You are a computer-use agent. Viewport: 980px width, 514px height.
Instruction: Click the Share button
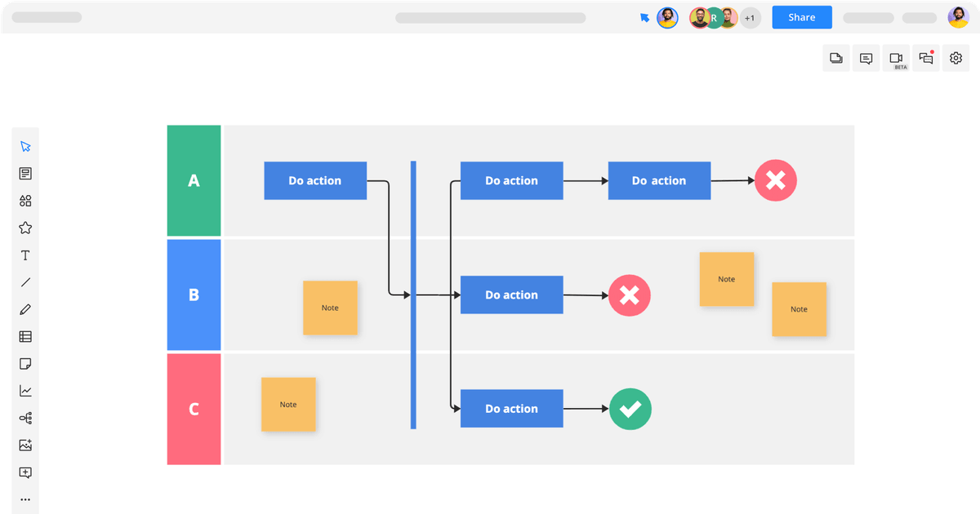click(x=801, y=17)
